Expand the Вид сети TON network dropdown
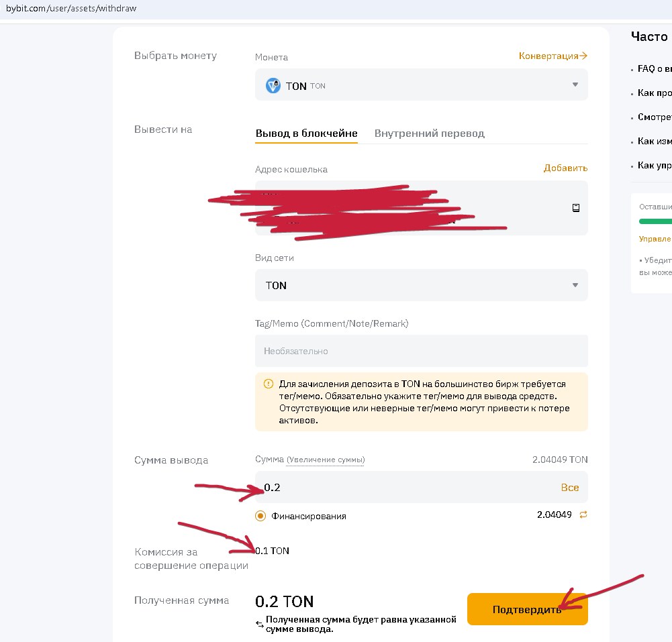The image size is (672, 642). 422,285
